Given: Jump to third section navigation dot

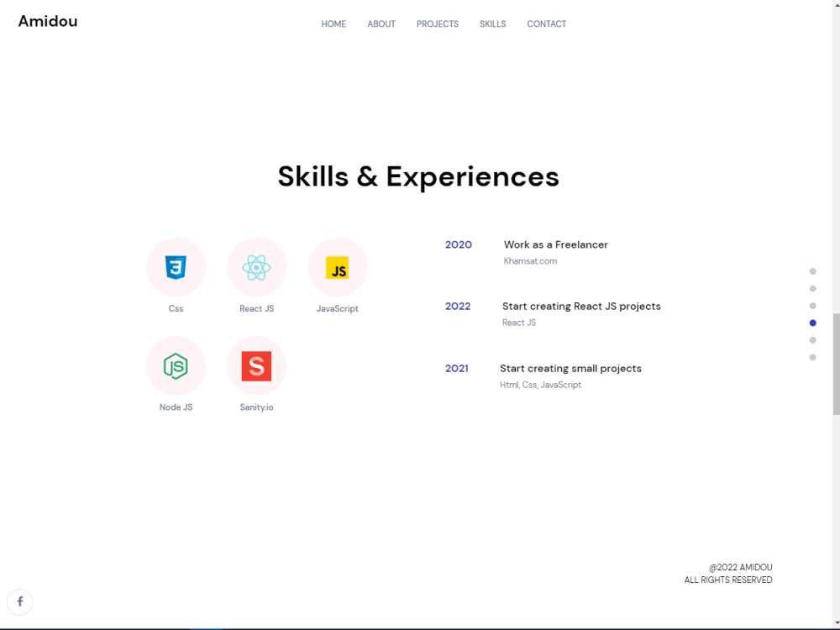Looking at the screenshot, I should pyautogui.click(x=812, y=306).
